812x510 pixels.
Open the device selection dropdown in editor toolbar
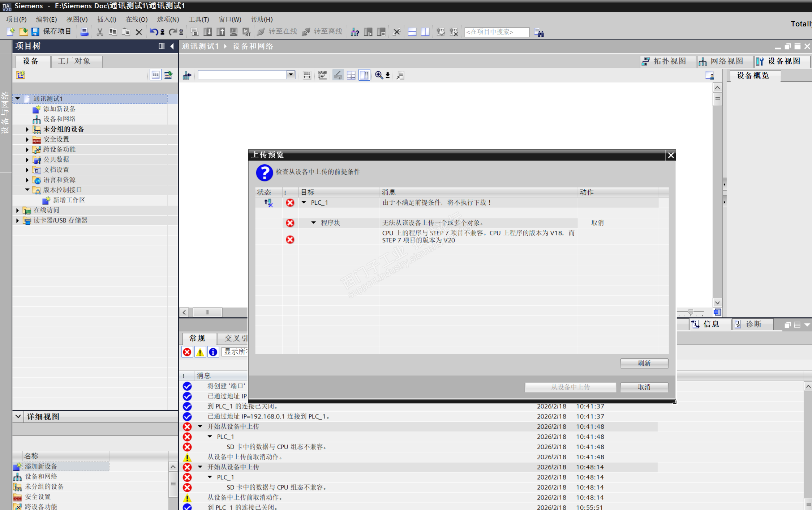(291, 75)
